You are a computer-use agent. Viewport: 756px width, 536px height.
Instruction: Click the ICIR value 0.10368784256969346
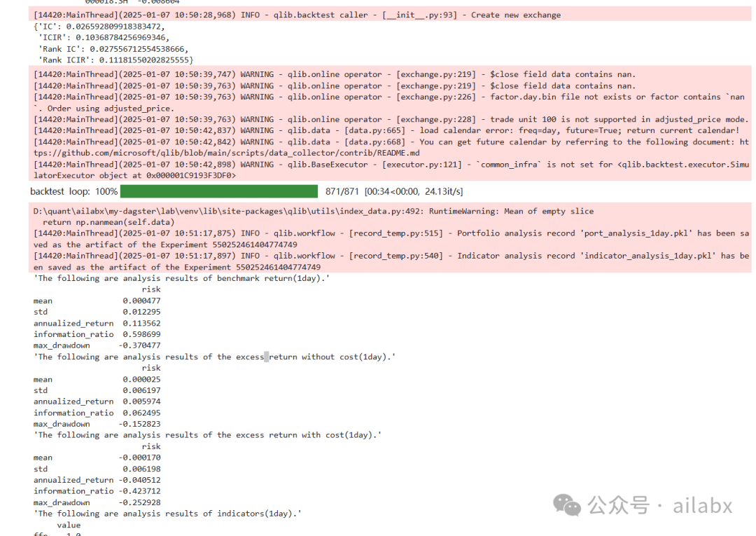click(x=122, y=38)
